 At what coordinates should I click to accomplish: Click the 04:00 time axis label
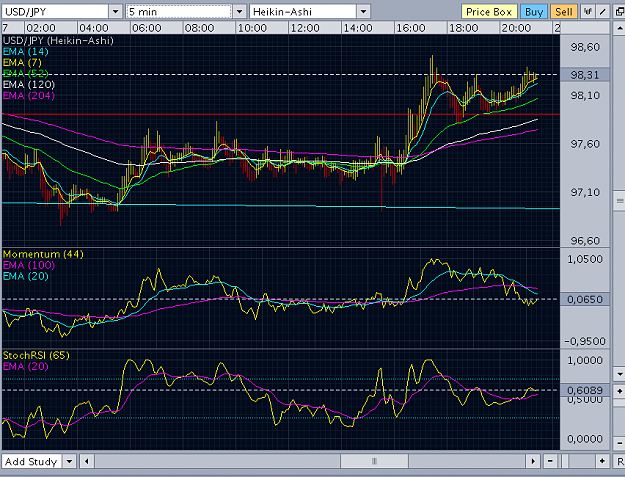(x=94, y=28)
